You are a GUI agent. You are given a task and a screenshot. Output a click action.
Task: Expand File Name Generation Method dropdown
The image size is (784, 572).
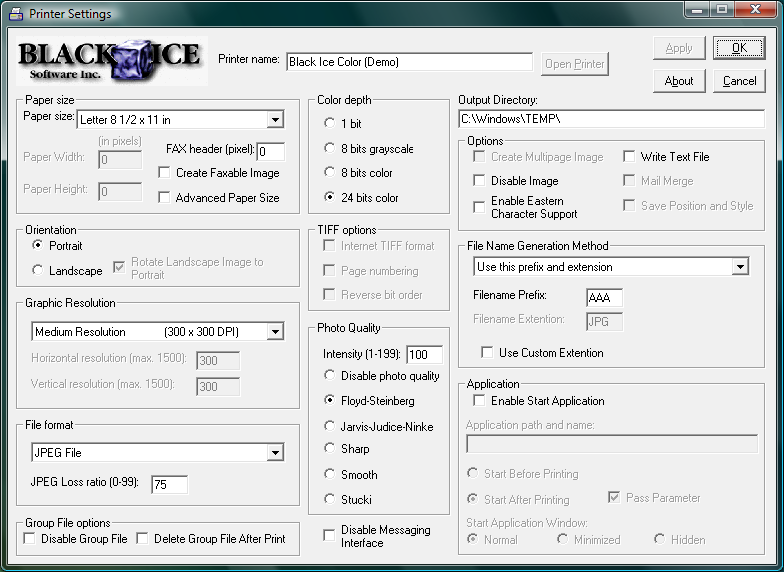click(740, 267)
